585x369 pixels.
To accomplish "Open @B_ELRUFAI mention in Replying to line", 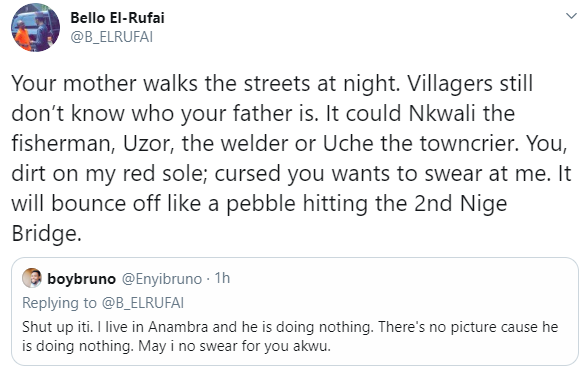I will point(143,303).
